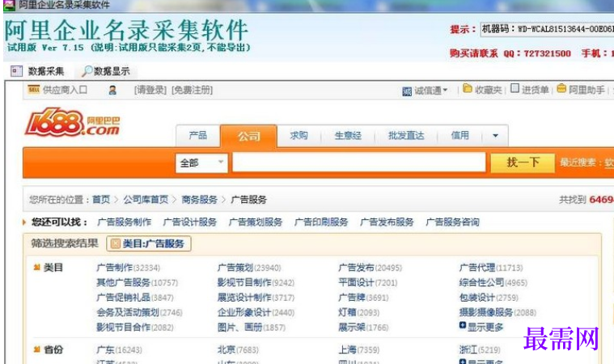Expand the 诚信通 dropdown menu

(x=445, y=91)
